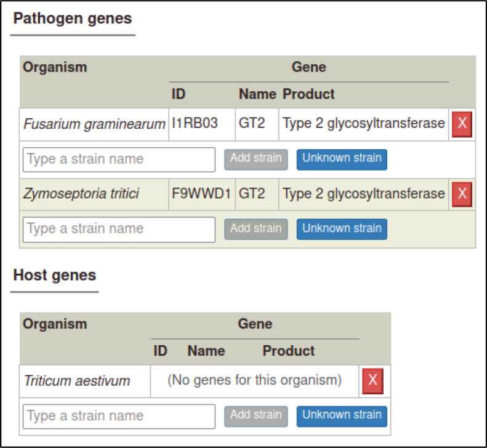The height and width of the screenshot is (448, 487).
Task: Click Add strain in the Host genes table
Action: click(256, 417)
